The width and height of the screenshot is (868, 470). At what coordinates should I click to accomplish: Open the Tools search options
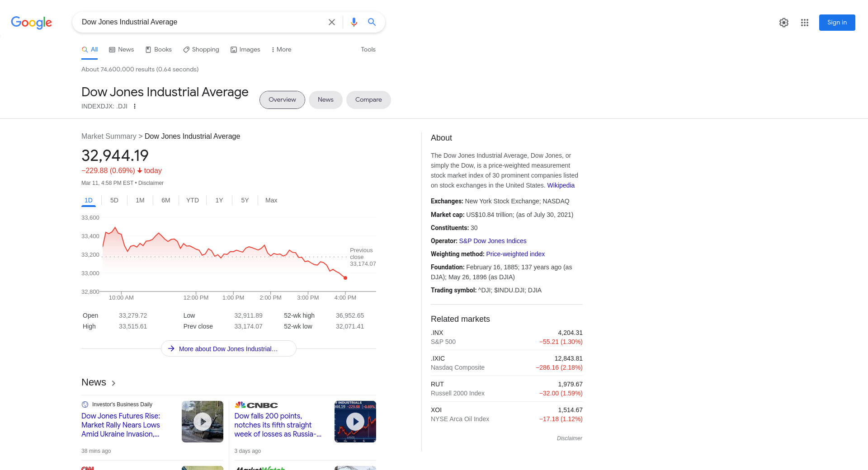coord(368,50)
